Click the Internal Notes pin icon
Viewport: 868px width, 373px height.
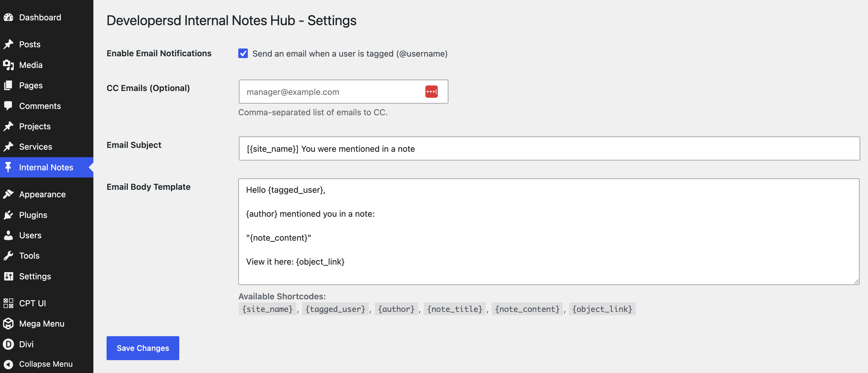pyautogui.click(x=8, y=167)
